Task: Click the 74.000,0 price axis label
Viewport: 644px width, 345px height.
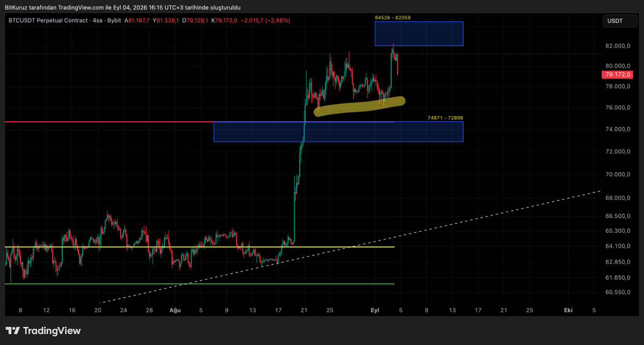Action: click(617, 129)
